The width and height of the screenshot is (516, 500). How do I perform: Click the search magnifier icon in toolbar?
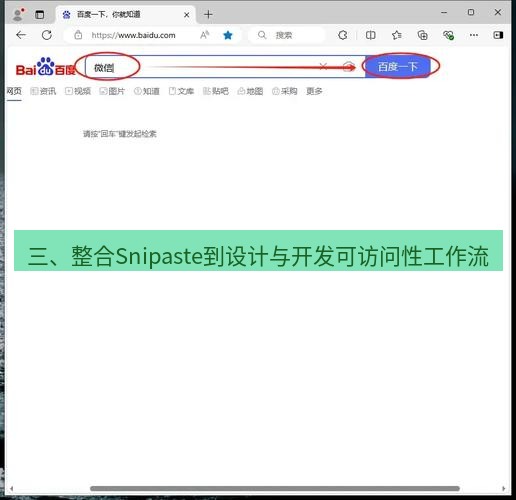[x=262, y=35]
